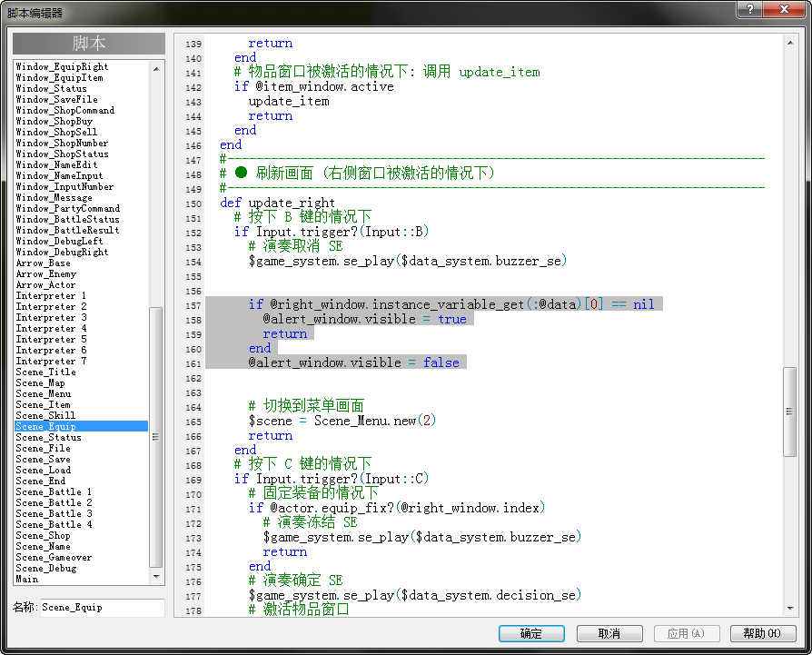Click the script list scrollbar thumb

click(156, 437)
